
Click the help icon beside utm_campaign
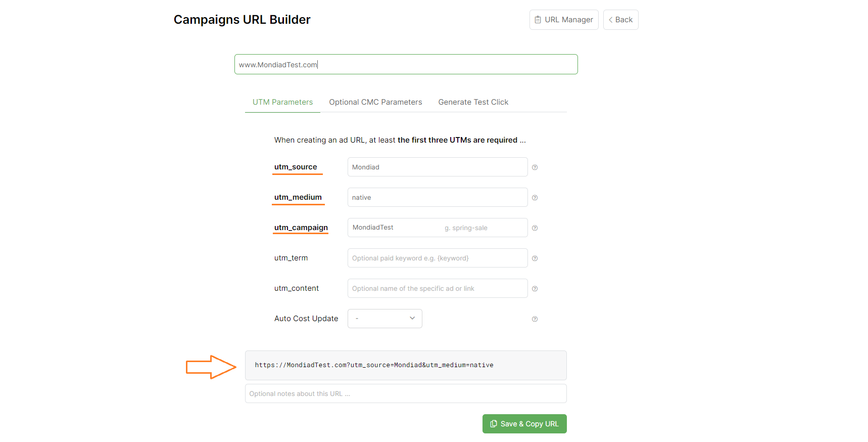pyautogui.click(x=535, y=228)
